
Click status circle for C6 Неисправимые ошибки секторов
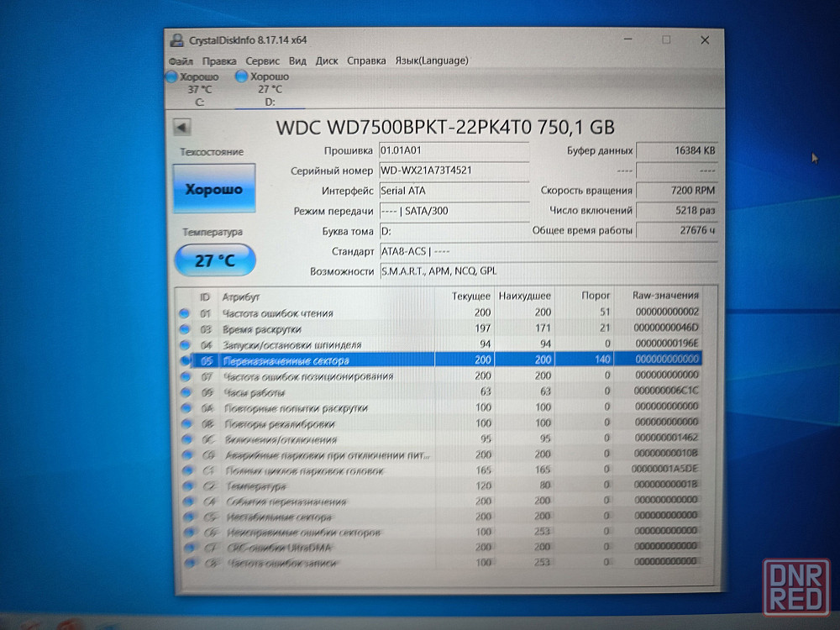(x=189, y=533)
